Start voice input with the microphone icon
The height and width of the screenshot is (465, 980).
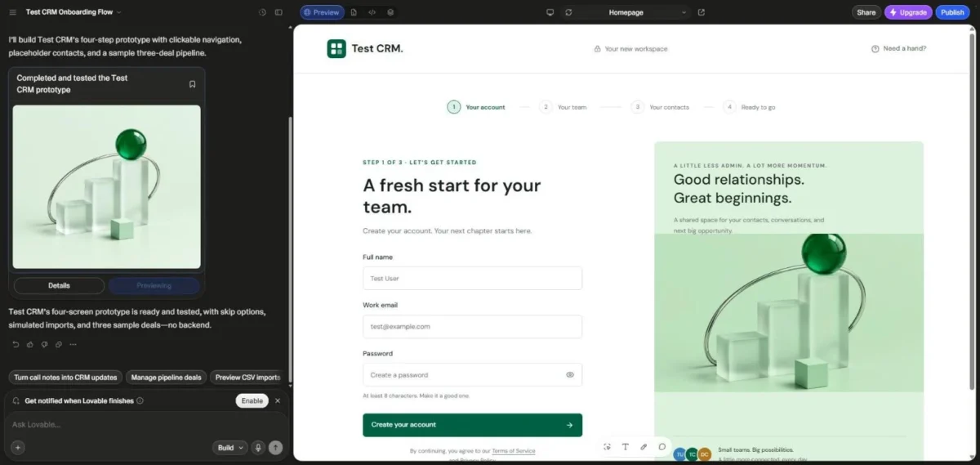tap(258, 447)
